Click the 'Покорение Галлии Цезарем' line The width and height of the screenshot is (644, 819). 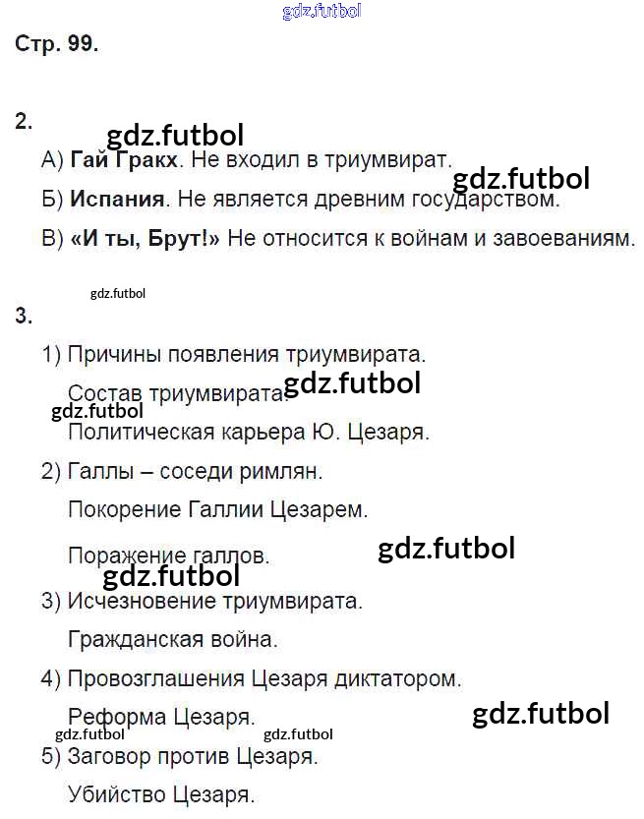coord(217,510)
